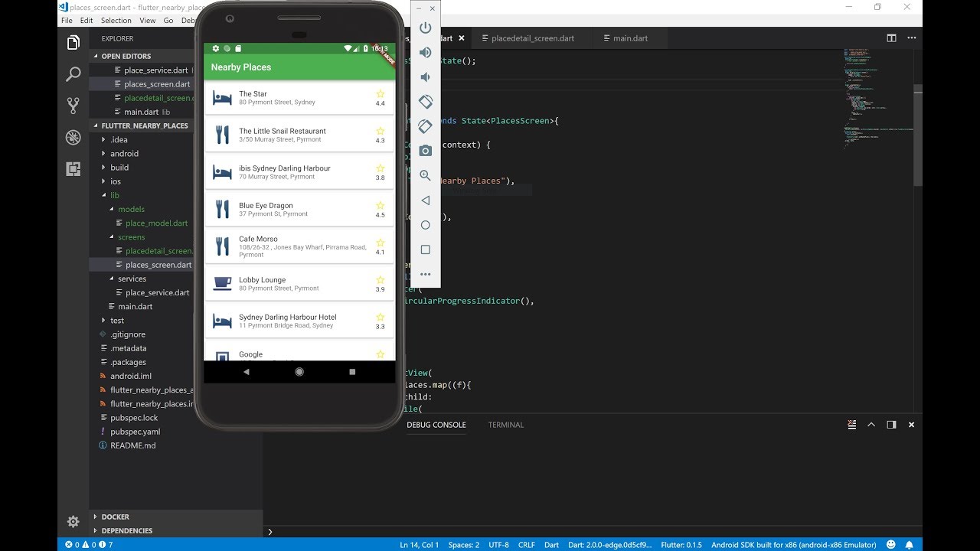Viewport: 980px width, 551px height.
Task: Select the Debug Console tab
Action: click(436, 425)
